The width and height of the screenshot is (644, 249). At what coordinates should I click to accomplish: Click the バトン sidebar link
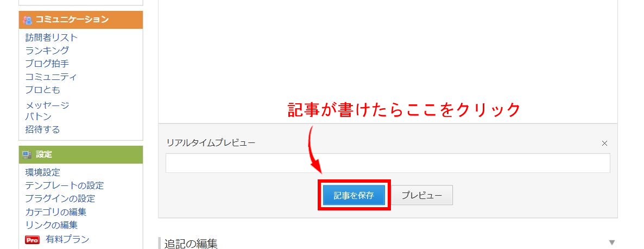click(x=38, y=116)
